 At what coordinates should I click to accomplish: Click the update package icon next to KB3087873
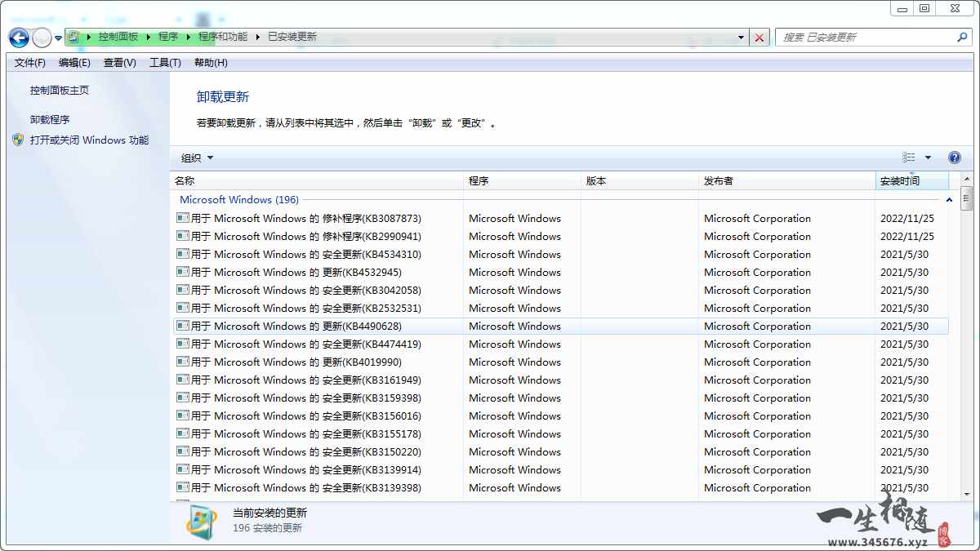pos(184,218)
